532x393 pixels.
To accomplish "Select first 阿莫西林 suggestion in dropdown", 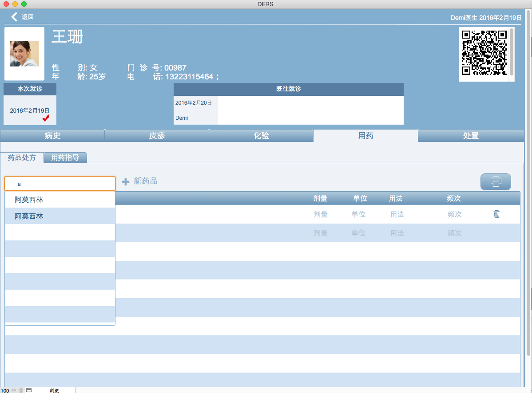I will point(29,200).
